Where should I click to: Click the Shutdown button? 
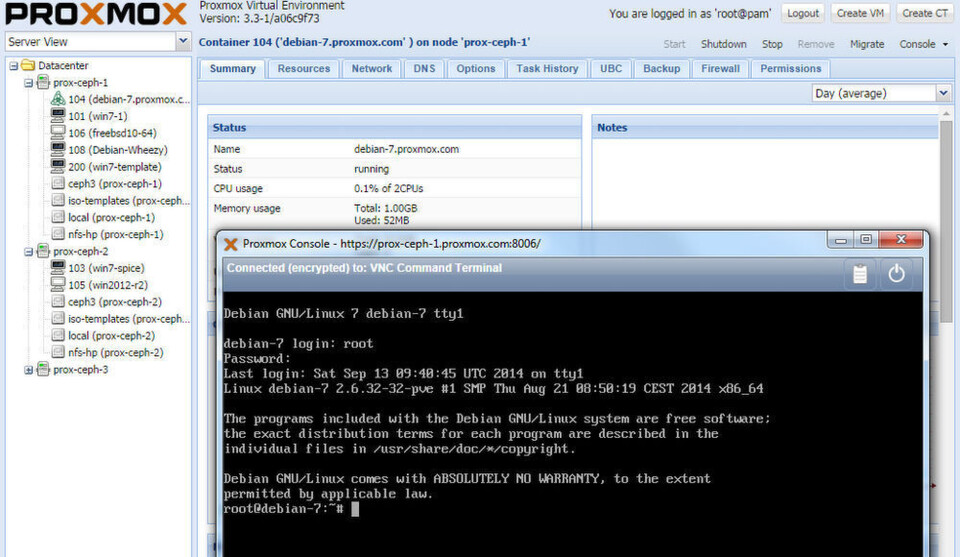tap(724, 44)
